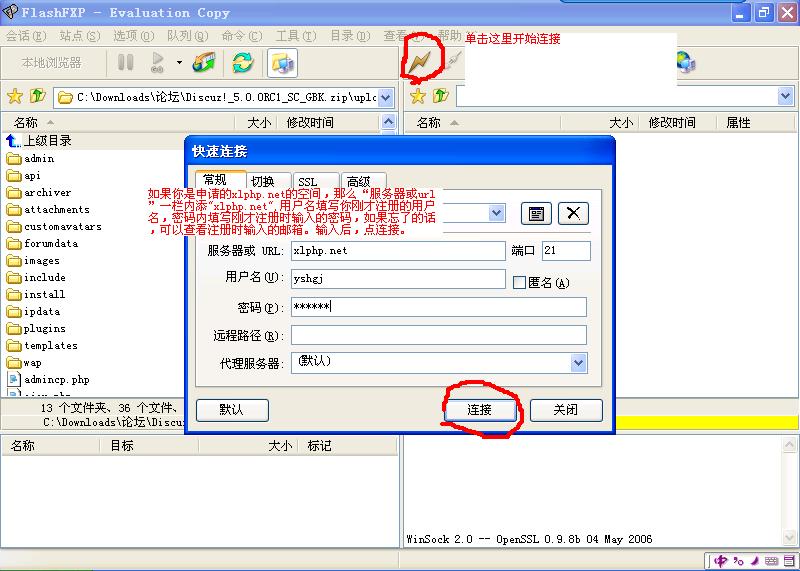Image resolution: width=800 pixels, height=571 pixels.
Task: Click the local pane up-folder icon
Action: coord(38,96)
